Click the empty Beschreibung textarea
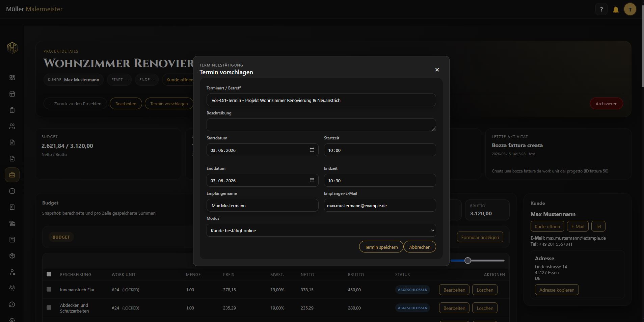 pos(321,125)
